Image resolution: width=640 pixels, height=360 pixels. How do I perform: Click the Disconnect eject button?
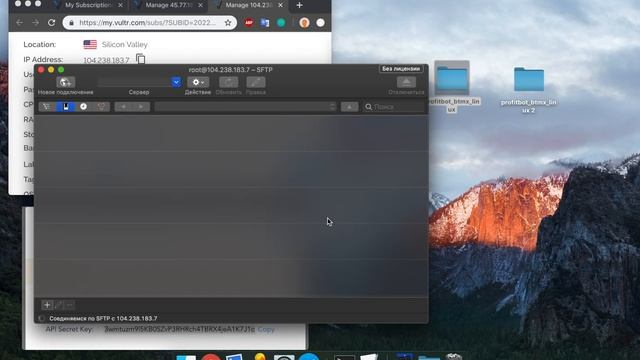click(406, 82)
